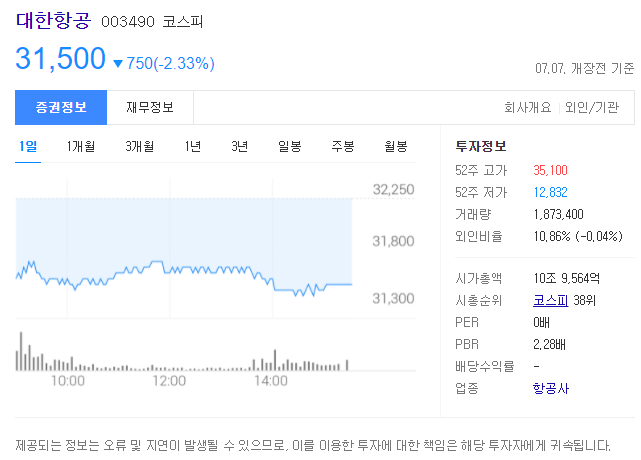641x460 pixels.
Task: Switch to the 재무정보 tab
Action: point(150,108)
